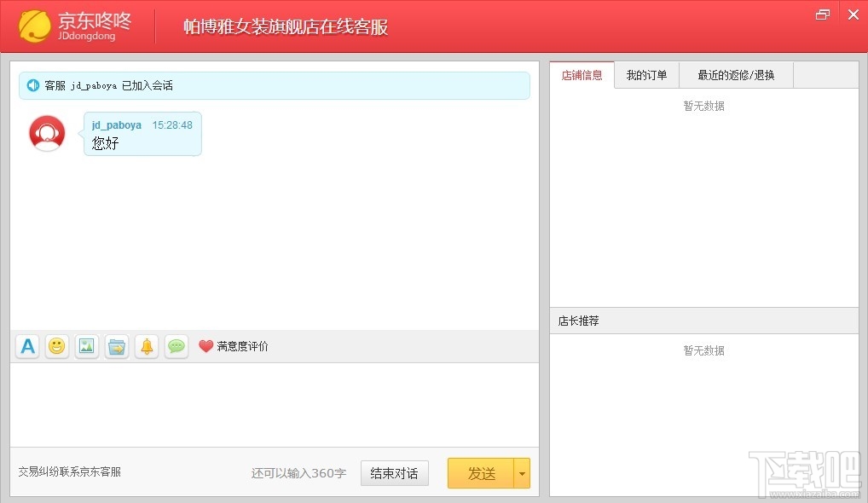Click 暂无数据 under the 店铺信息 tab
Image resolution: width=868 pixels, height=503 pixels.
(704, 106)
